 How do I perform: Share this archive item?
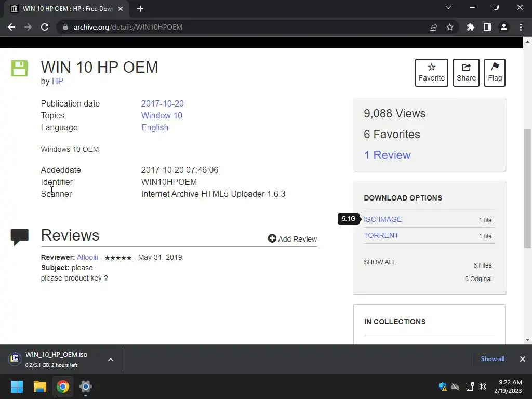point(466,73)
